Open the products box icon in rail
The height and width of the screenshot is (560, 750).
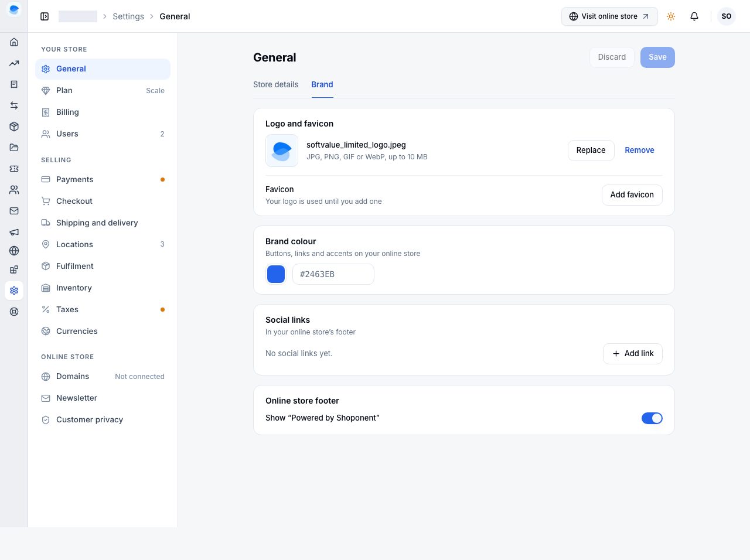14,127
